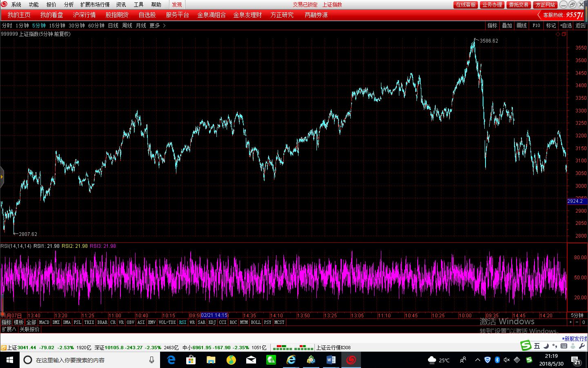Switch RSI indicator to MACD
The width and height of the screenshot is (588, 368).
tap(44, 322)
